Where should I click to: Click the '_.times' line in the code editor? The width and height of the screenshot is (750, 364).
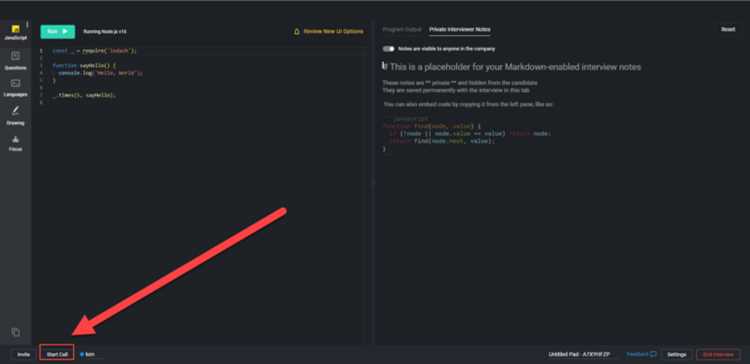pyautogui.click(x=84, y=95)
